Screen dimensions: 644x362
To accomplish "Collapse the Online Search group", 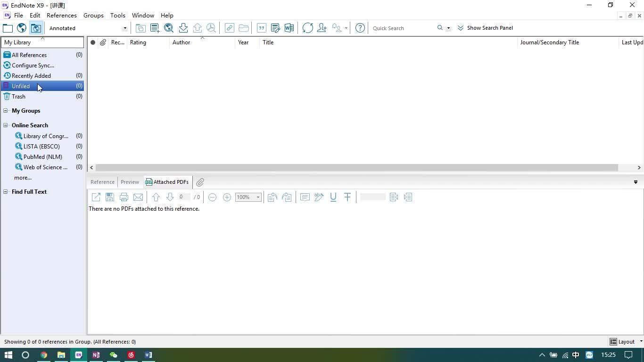I will click(x=5, y=125).
